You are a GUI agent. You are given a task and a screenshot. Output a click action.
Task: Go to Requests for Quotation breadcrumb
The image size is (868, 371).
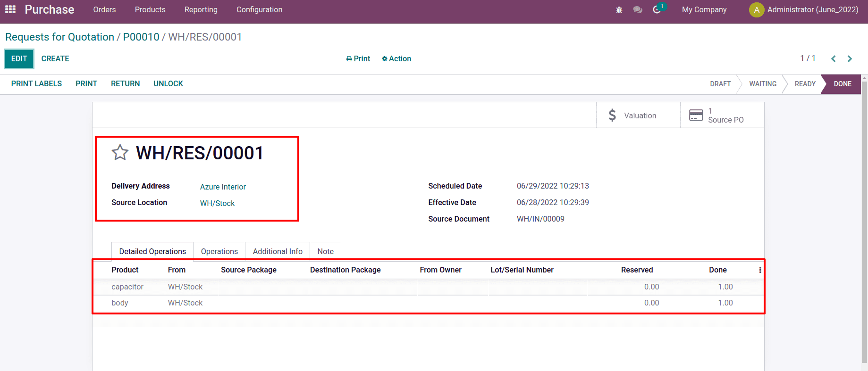pyautogui.click(x=59, y=37)
